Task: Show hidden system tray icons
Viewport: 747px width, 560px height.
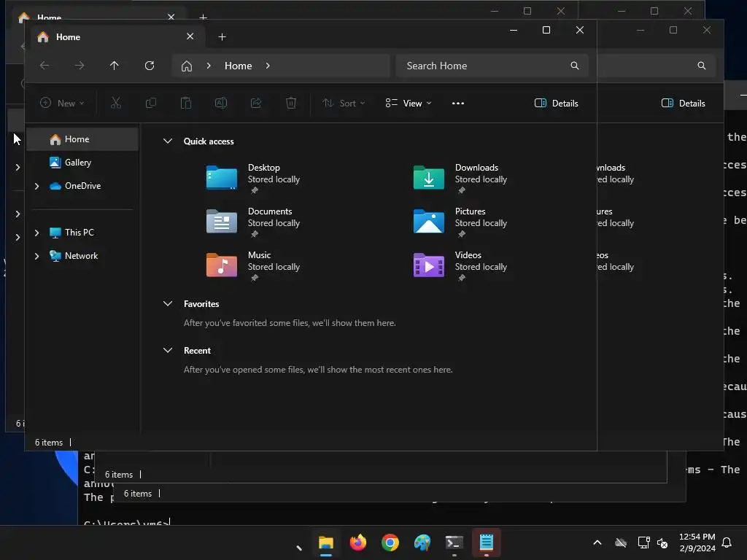Action: 597,542
